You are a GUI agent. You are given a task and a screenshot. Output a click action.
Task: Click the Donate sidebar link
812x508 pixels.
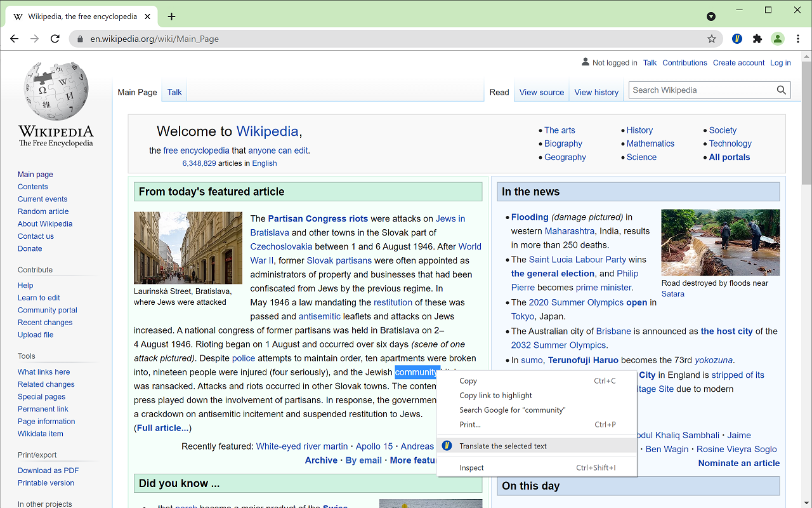pos(30,248)
